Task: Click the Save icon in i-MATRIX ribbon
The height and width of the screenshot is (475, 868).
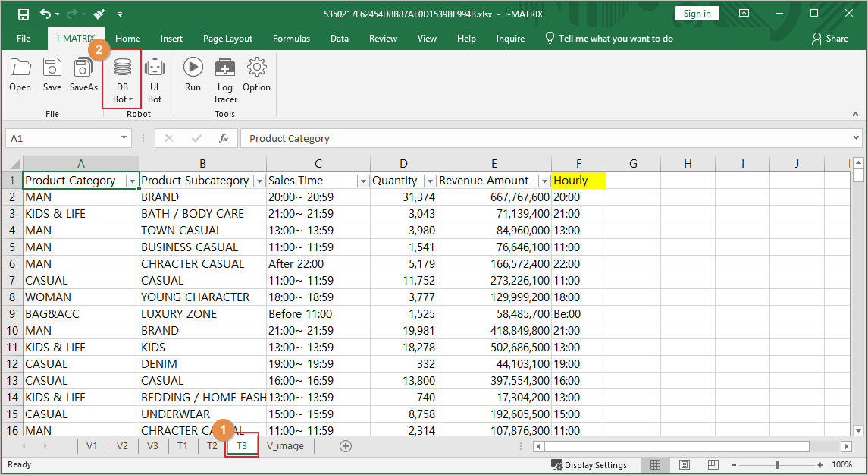Action: (52, 74)
